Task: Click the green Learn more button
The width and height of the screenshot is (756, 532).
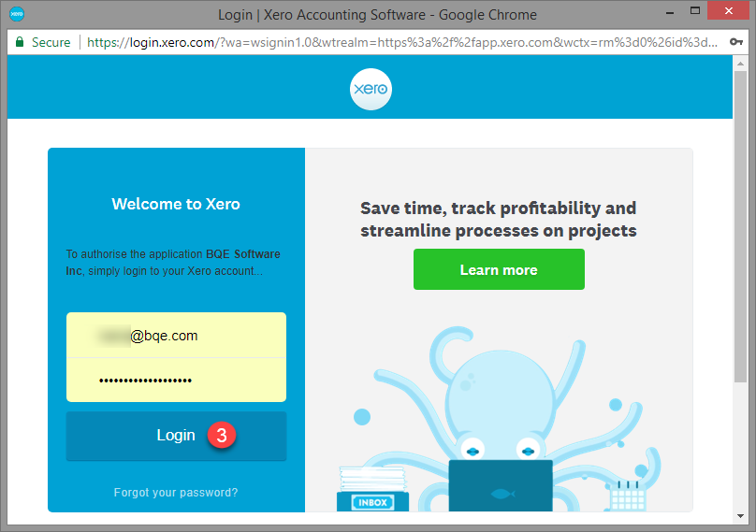Action: (499, 269)
